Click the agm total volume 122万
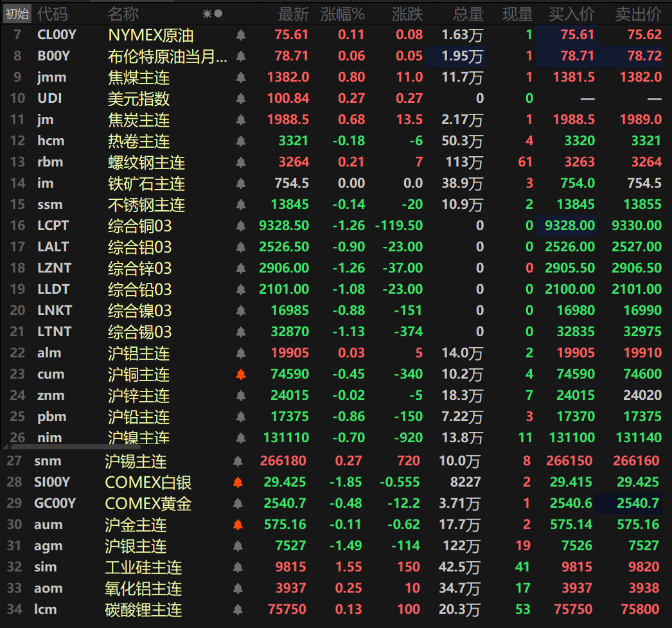The image size is (672, 628). (x=461, y=546)
